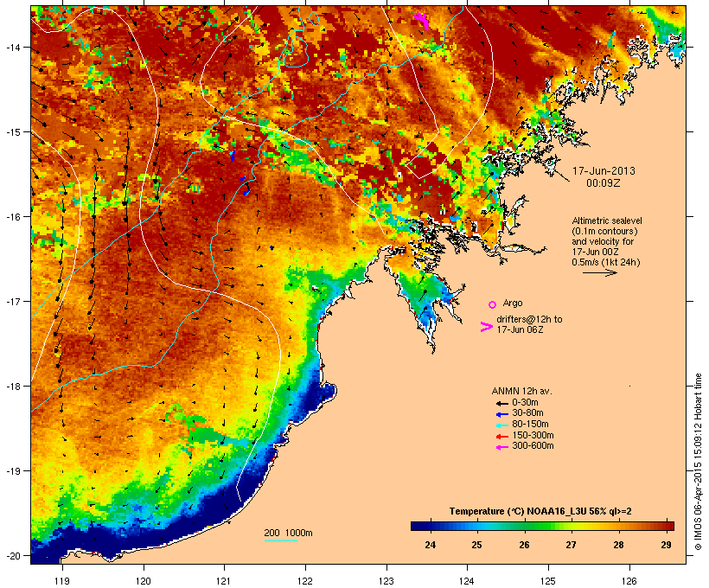The width and height of the screenshot is (709, 588).
Task: Click the '300-600m' depth label
Action: point(533,445)
